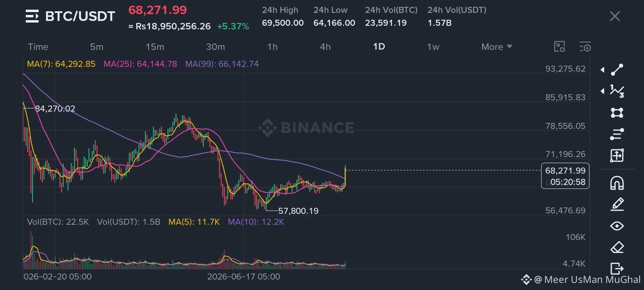Click the exit drawing mode icon

[x=617, y=268]
